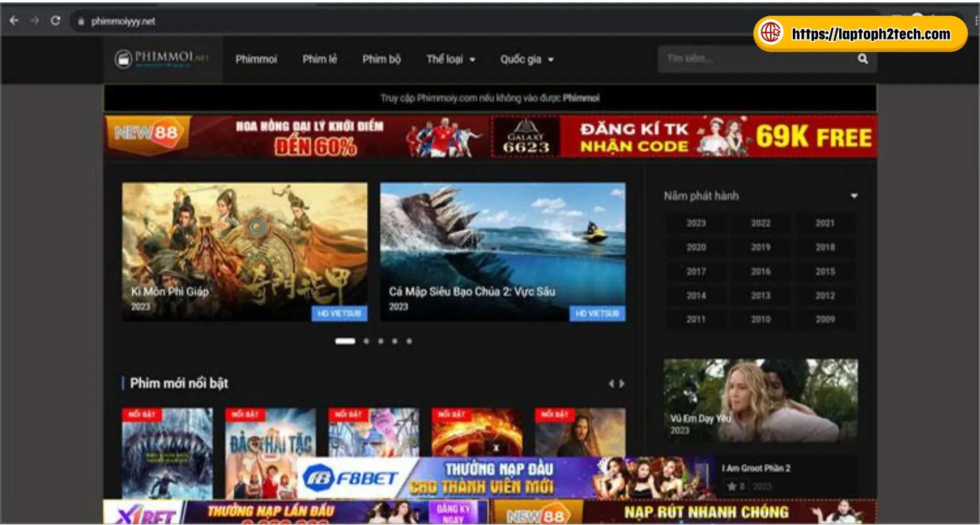This screenshot has height=525, width=980.
Task: Click the Phimmoiy.com link in notice bar
Action: [x=447, y=98]
